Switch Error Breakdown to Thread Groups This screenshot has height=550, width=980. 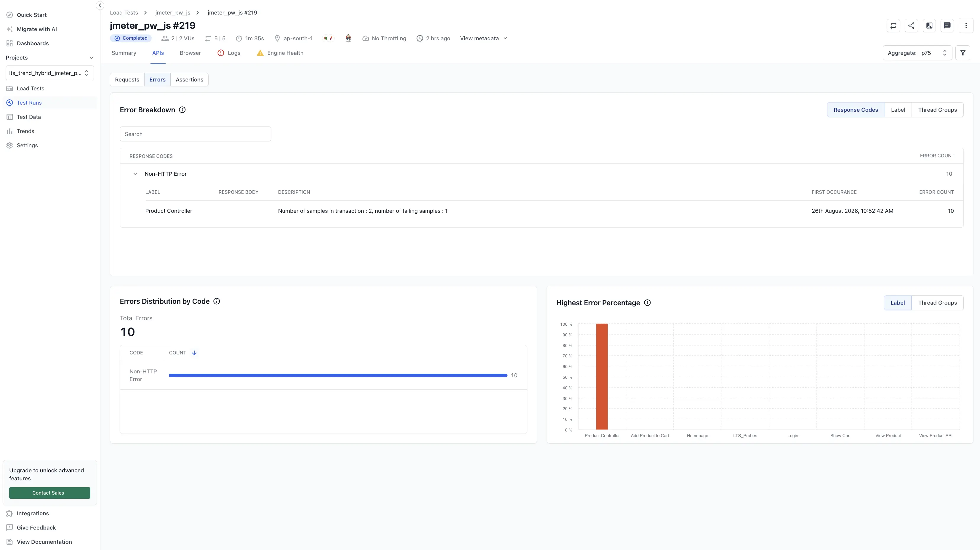[x=937, y=110]
